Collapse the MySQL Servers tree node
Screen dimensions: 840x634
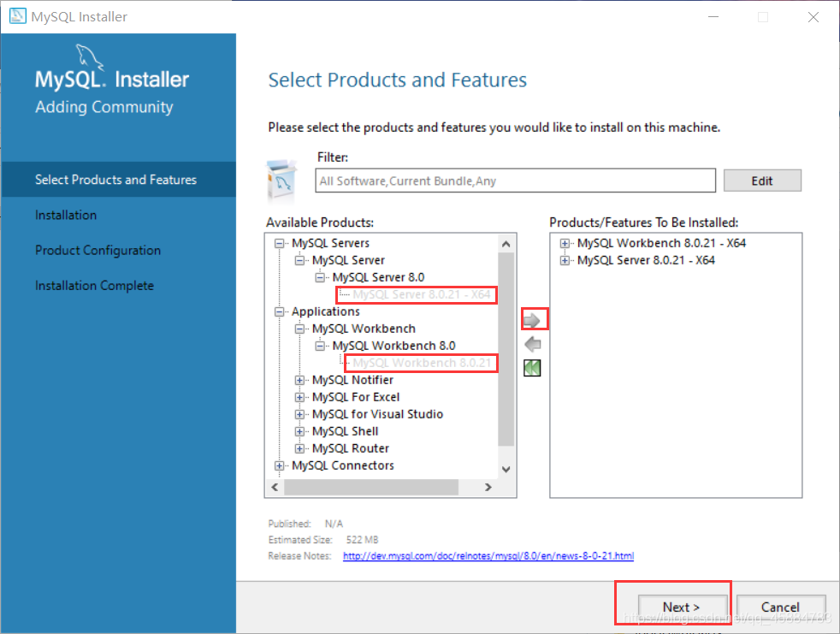(x=279, y=243)
